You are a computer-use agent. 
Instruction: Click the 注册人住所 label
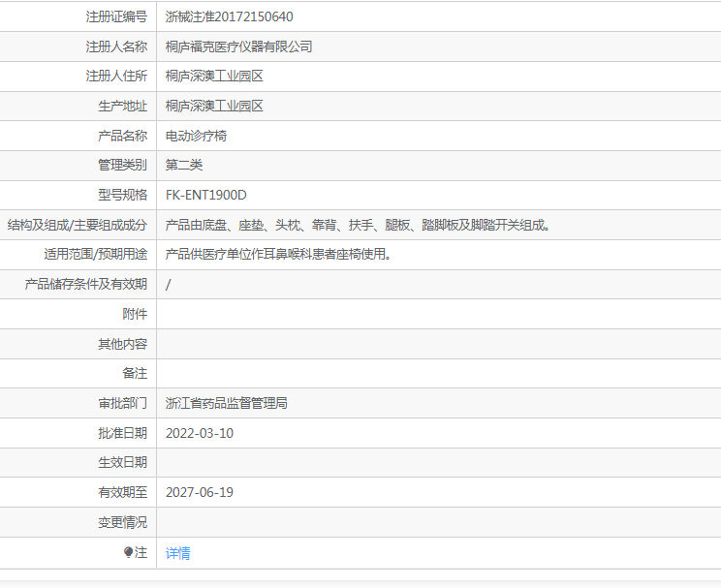[116, 77]
